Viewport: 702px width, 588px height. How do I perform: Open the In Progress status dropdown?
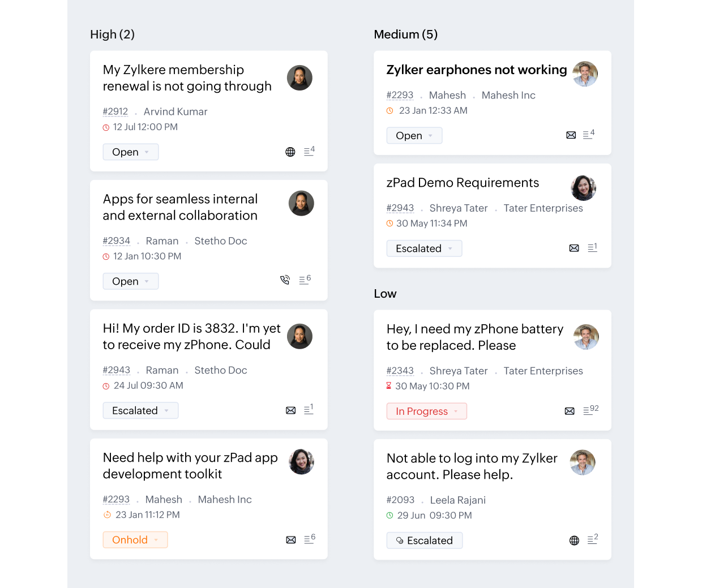click(x=426, y=411)
